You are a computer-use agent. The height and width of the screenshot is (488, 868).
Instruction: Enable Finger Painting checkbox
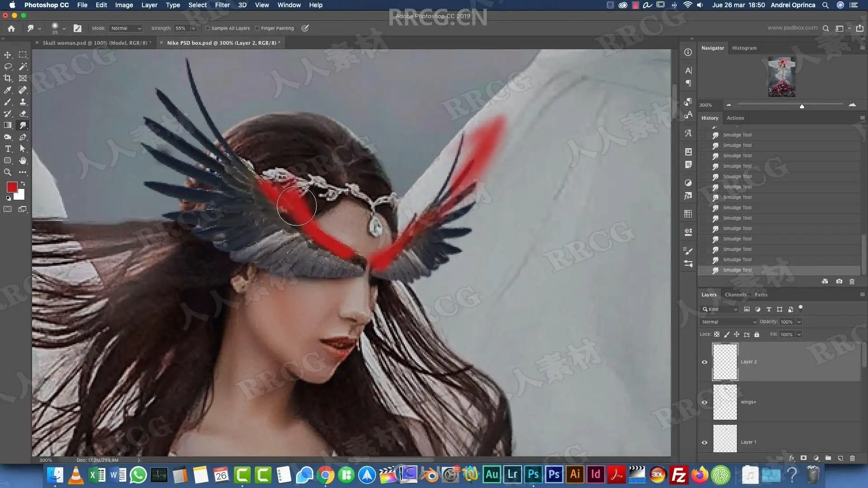257,28
